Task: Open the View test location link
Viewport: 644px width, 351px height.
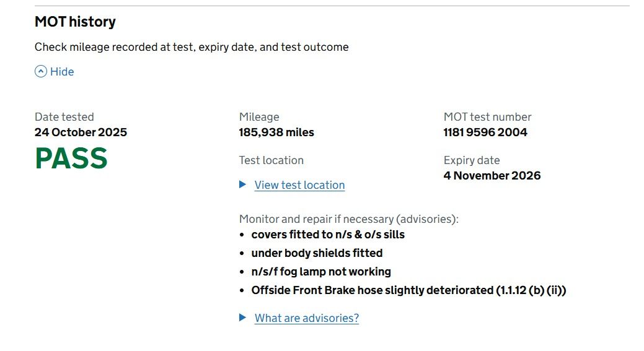Action: tap(299, 185)
